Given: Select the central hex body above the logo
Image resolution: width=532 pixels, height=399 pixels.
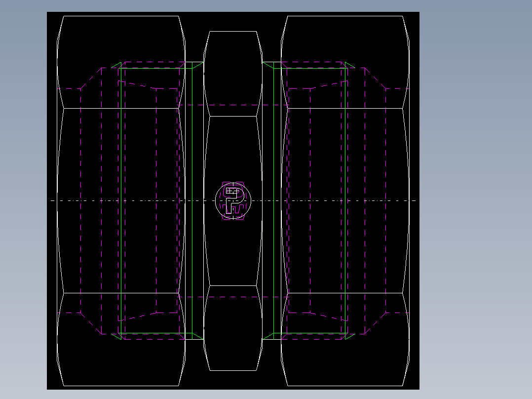Looking at the screenshot, I should [233, 74].
